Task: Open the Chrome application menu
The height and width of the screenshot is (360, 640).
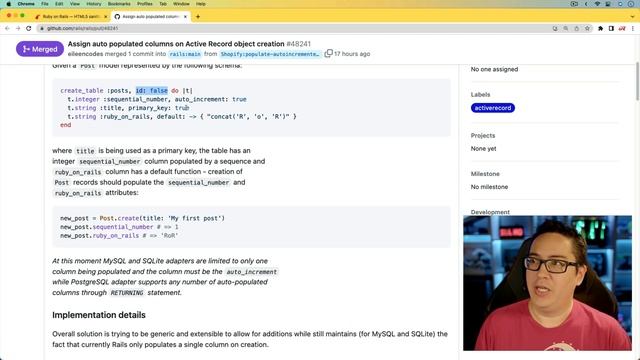Action: pos(26,4)
